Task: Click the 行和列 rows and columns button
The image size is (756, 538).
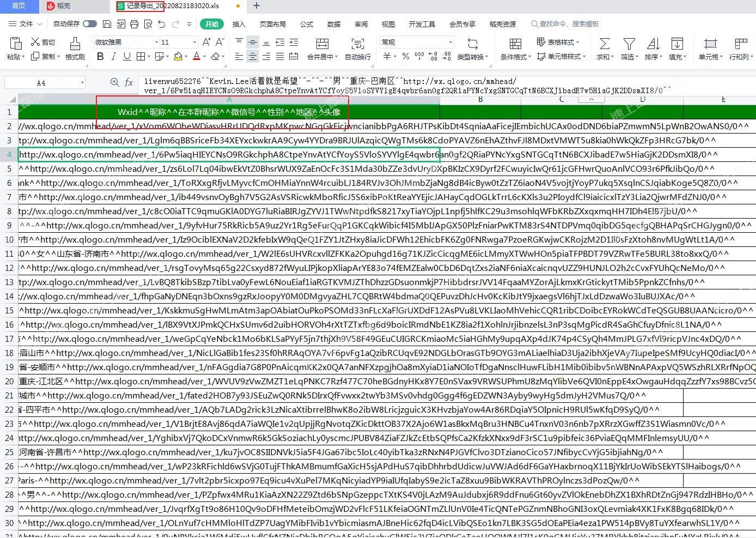Action: pos(741,49)
